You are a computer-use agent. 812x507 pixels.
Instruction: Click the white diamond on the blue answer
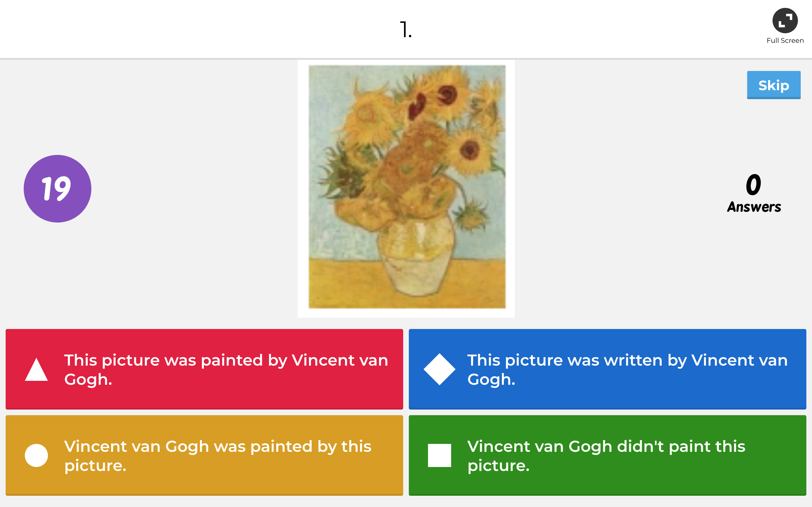click(x=439, y=369)
